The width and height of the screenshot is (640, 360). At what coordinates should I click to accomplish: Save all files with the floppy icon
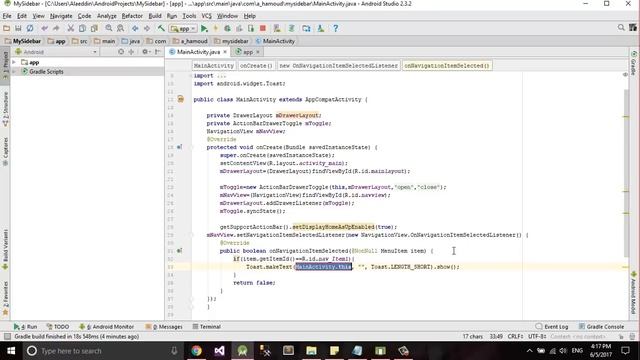pyautogui.click(x=18, y=28)
